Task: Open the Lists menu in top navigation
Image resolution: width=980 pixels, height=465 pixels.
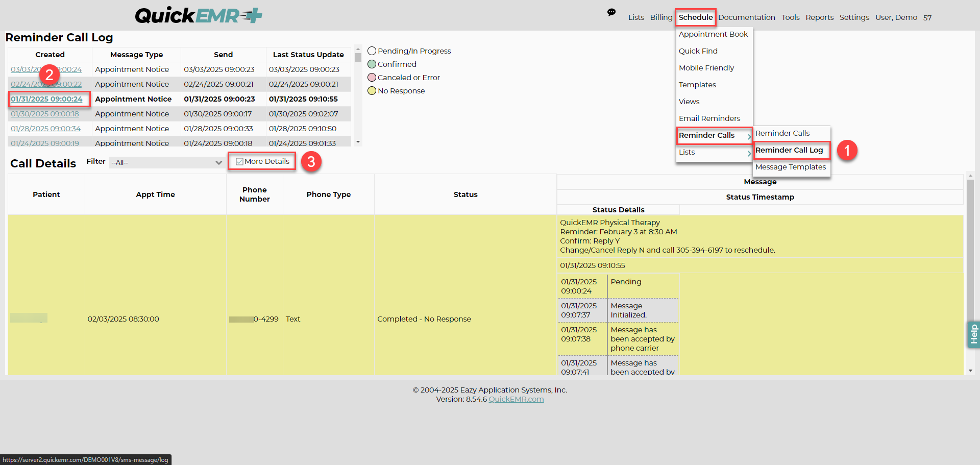Action: pyautogui.click(x=636, y=17)
